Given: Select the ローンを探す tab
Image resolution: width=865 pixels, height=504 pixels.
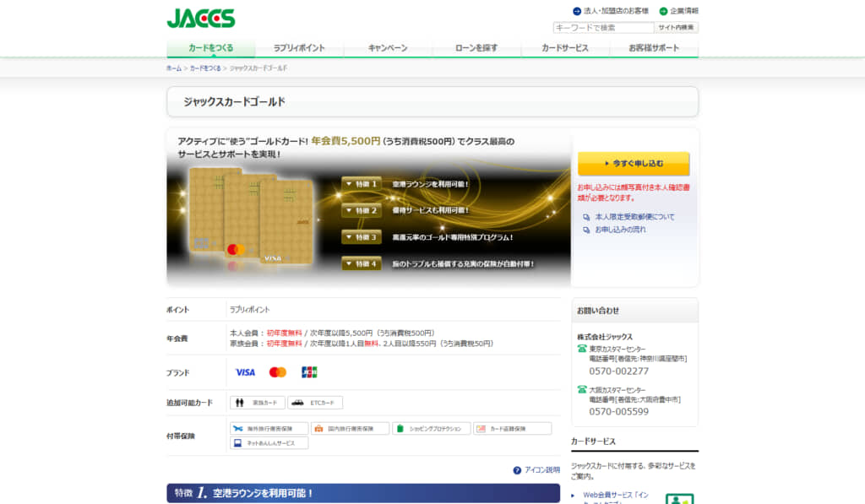Looking at the screenshot, I should [476, 48].
